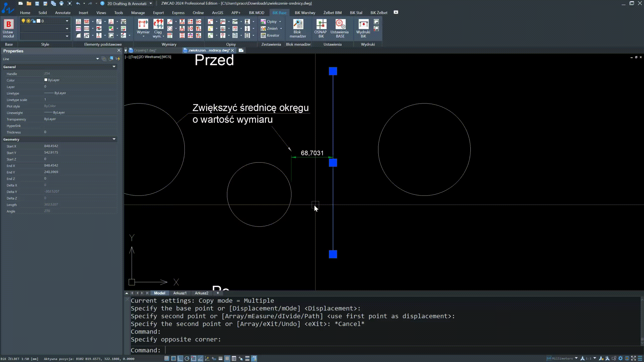This screenshot has height=362, width=644.
Task: Minimize the ribbon with arrow button
Action: (x=396, y=12)
